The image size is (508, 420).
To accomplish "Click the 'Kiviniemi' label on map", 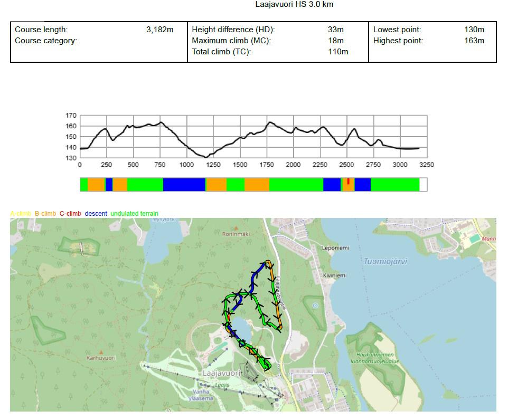I will pos(335,275).
